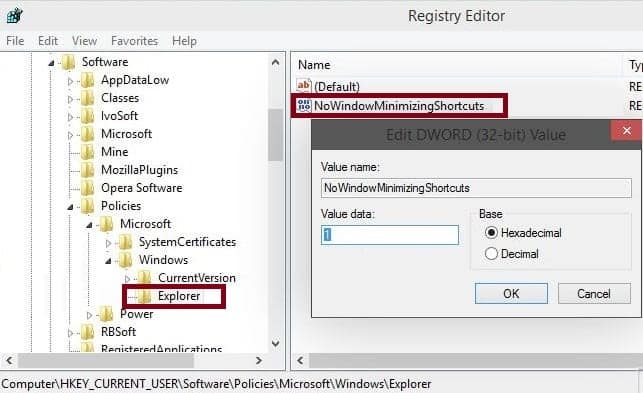The width and height of the screenshot is (643, 393).
Task: Click the (Default) string value icon
Action: coord(304,85)
